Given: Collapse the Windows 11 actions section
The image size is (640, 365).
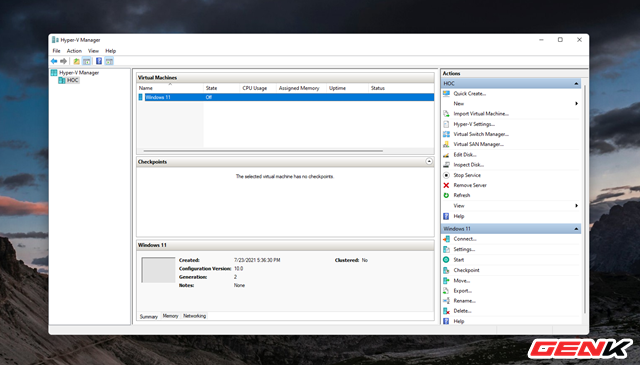Looking at the screenshot, I should (576, 229).
